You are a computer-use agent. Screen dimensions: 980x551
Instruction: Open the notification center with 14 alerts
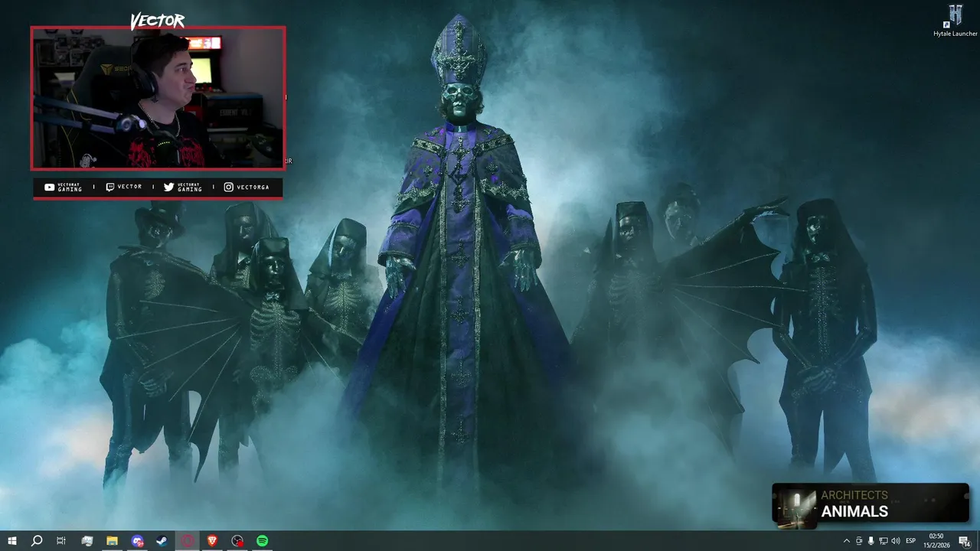tap(965, 541)
